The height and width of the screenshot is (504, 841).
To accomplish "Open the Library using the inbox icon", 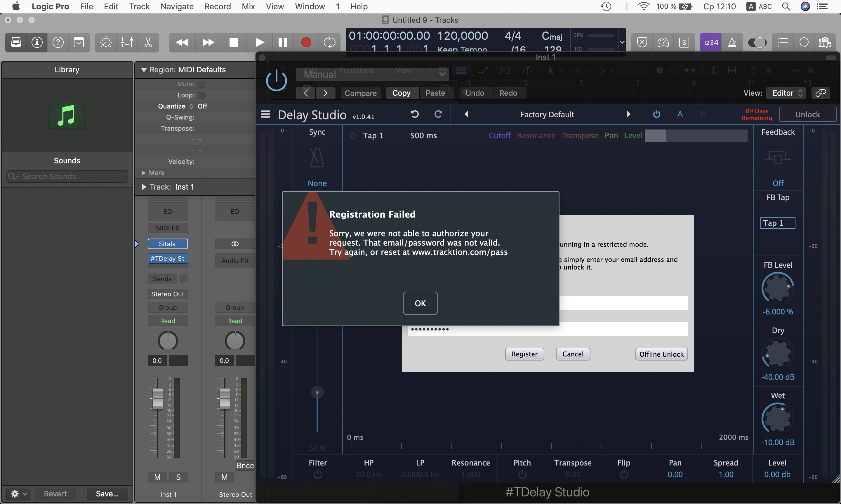I will (x=16, y=43).
